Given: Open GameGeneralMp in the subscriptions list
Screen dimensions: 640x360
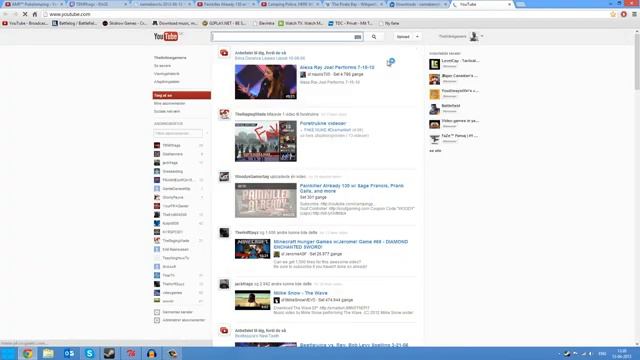Looking at the screenshot, I should (x=176, y=189).
